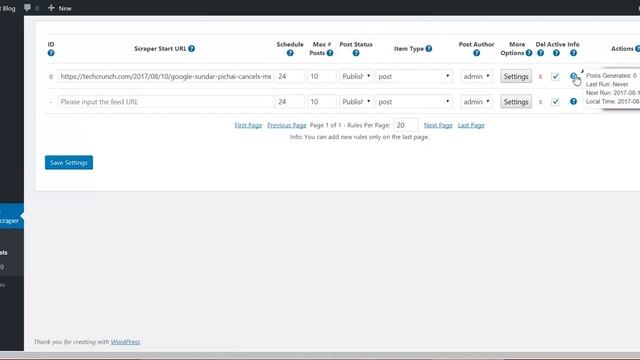Screen dimensions: 640x360
Task: Click help icon under Info header
Action: point(573,53)
